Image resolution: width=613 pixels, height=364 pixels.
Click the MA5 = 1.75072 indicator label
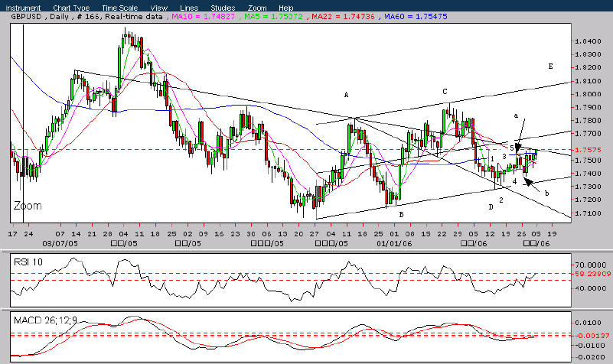pyautogui.click(x=273, y=16)
